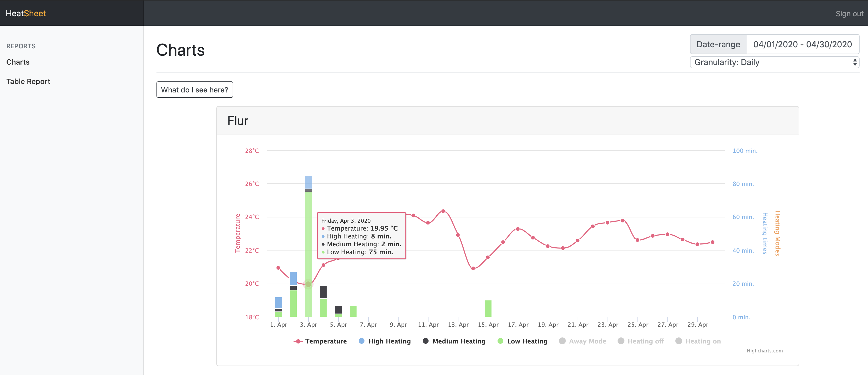This screenshot has height=375, width=868.
Task: Click the temperature point on 17. Apr
Action: click(x=518, y=229)
